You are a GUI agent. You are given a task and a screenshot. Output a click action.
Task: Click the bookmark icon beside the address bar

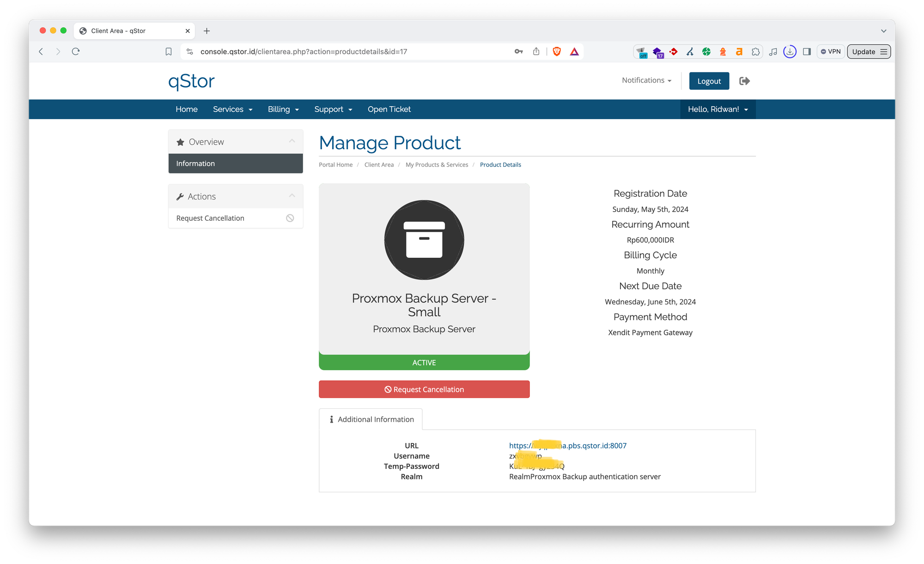[169, 52]
